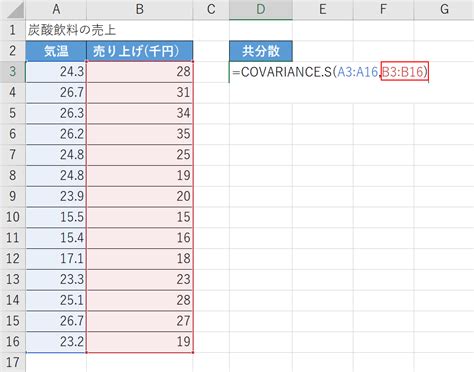Click temperature cell A4 with 26.7
The width and height of the screenshot is (474, 372).
click(x=56, y=92)
